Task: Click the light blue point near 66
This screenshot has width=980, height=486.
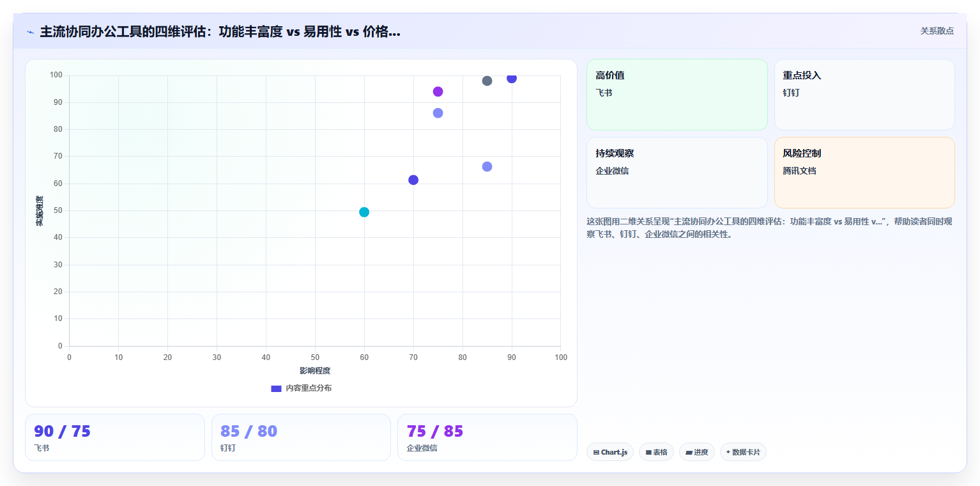Action: coord(487,166)
